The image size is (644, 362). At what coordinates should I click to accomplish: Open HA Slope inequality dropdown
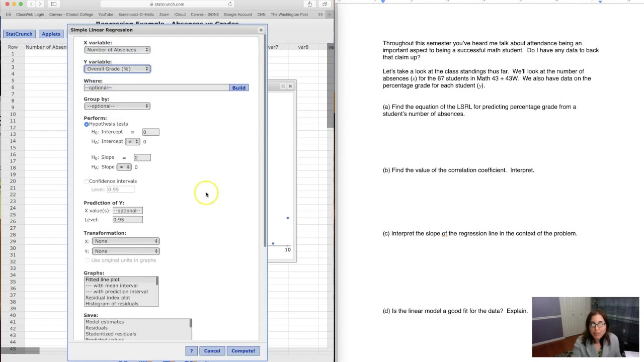[x=124, y=167]
